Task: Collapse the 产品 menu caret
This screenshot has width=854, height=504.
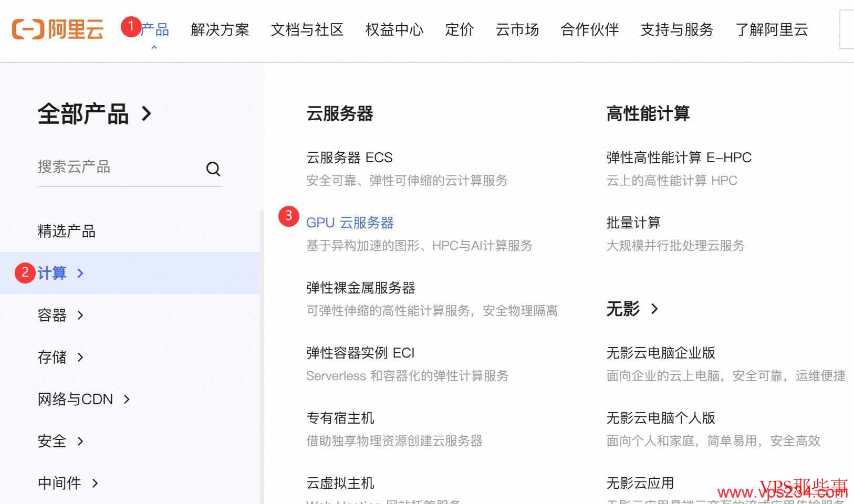Action: point(154,47)
